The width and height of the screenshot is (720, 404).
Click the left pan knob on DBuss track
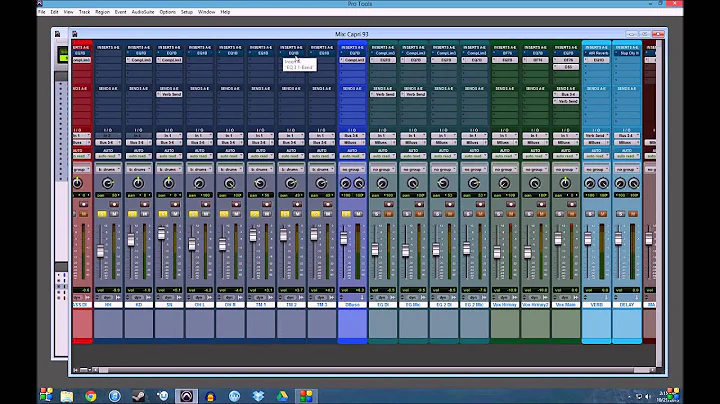345,184
